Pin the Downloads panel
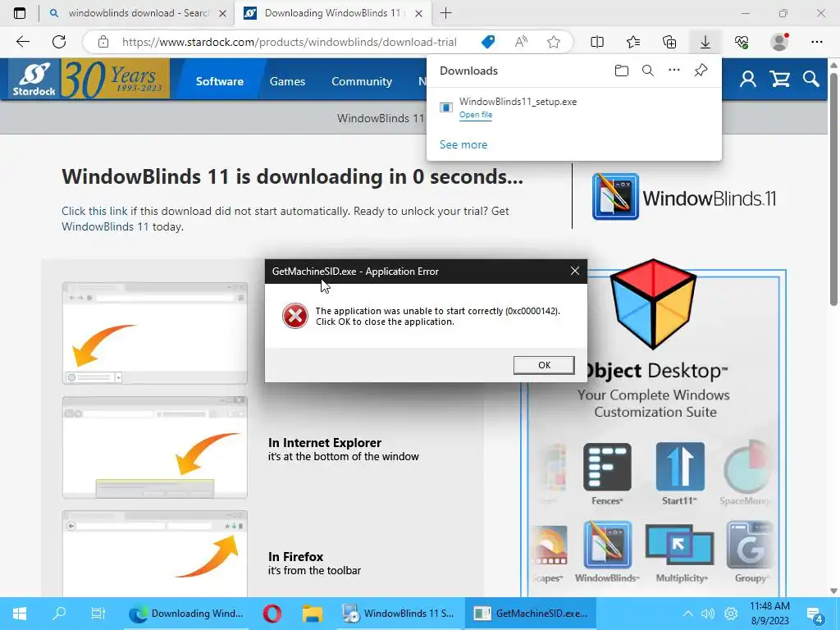Image resolution: width=840 pixels, height=630 pixels. [701, 71]
